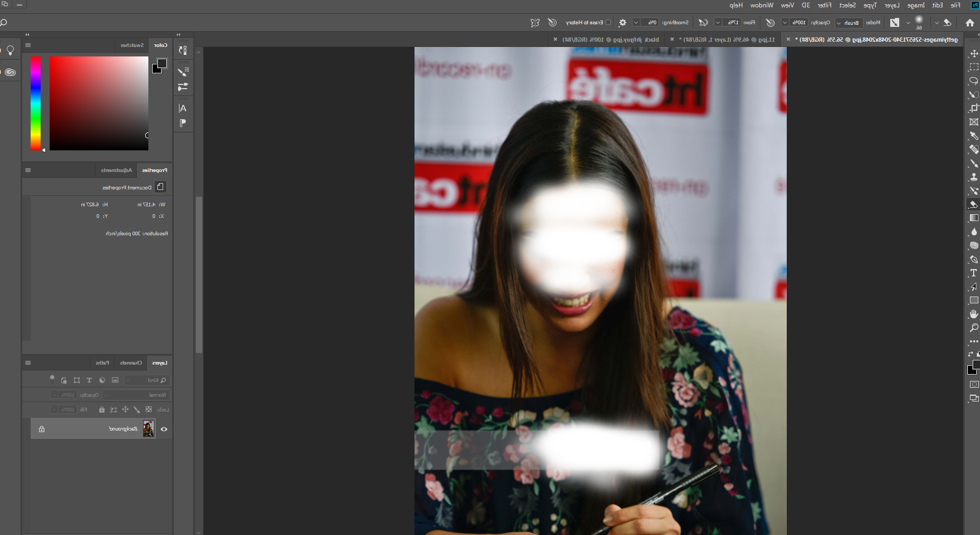Viewport: 980px width, 535px height.
Task: Select the Horizontal Type tool
Action: [x=974, y=273]
